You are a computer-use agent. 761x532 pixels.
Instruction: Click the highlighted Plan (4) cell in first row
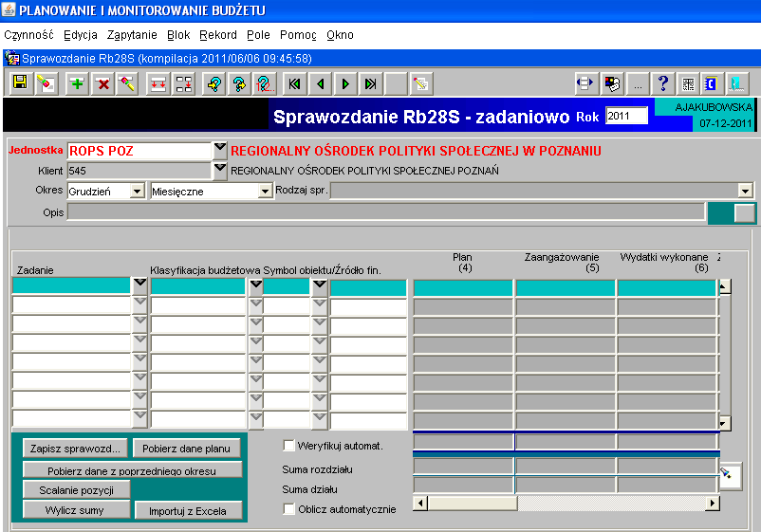463,288
